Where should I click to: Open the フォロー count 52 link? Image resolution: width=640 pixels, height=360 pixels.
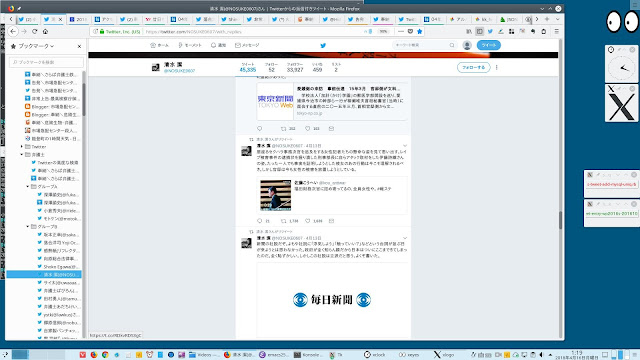271,67
